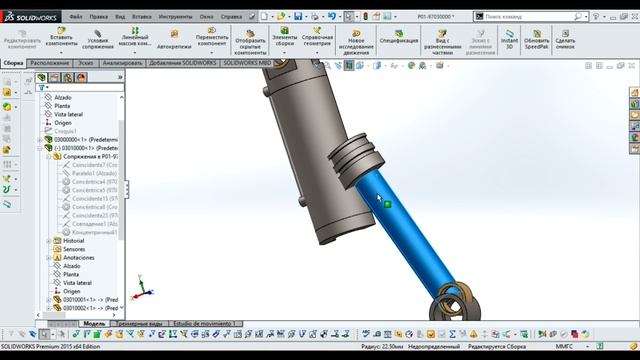Open ConfigurationManager tab icon
640x360 pixels.
click(68, 78)
